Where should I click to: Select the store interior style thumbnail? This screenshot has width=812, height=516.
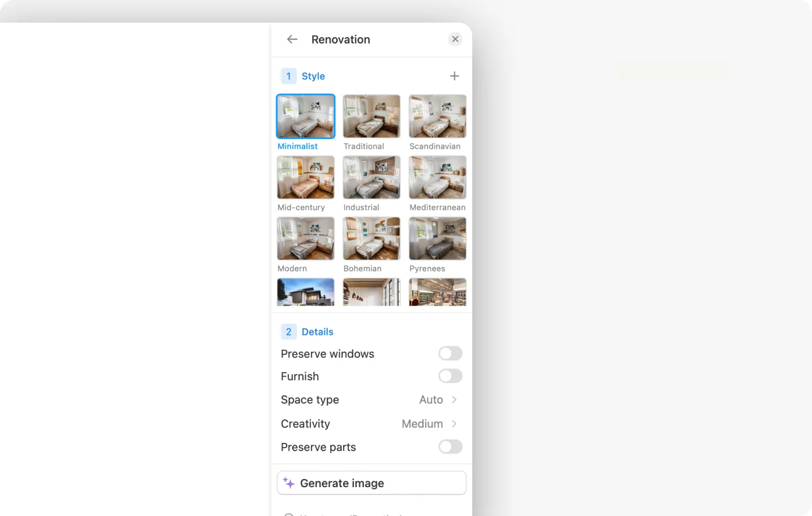coord(438,292)
